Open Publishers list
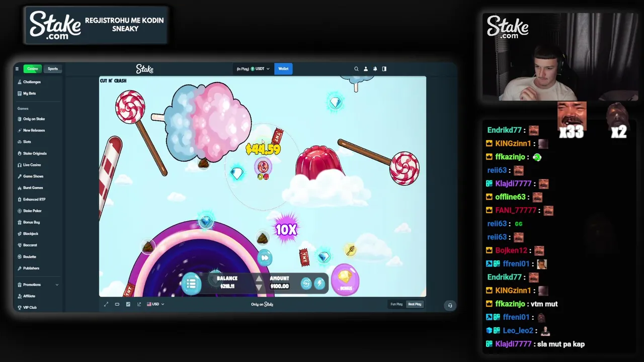Image resolution: width=644 pixels, height=362 pixels. 31,268
